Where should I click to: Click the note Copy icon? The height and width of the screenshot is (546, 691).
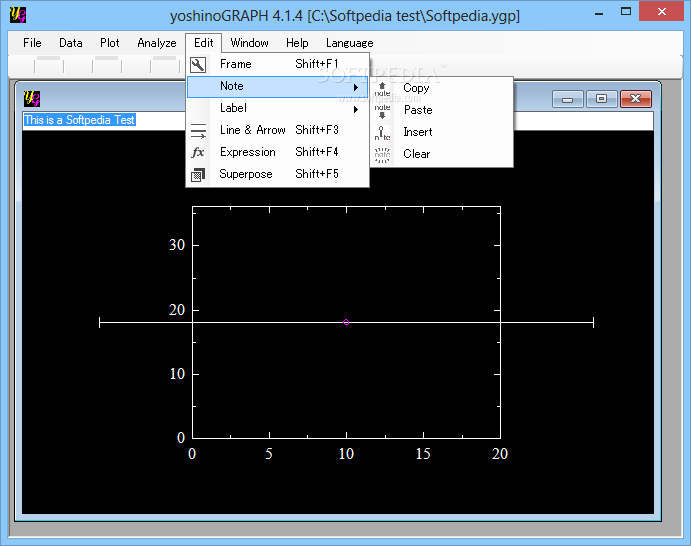pos(382,89)
